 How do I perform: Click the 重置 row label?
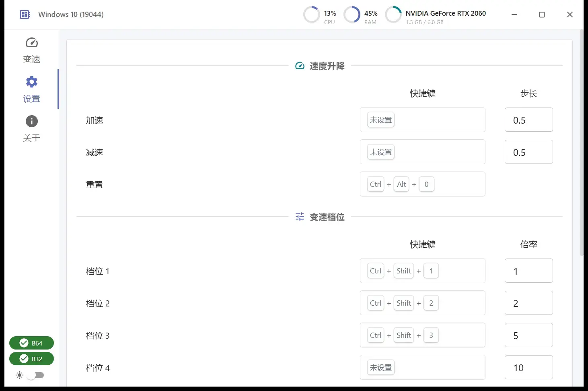(x=95, y=184)
